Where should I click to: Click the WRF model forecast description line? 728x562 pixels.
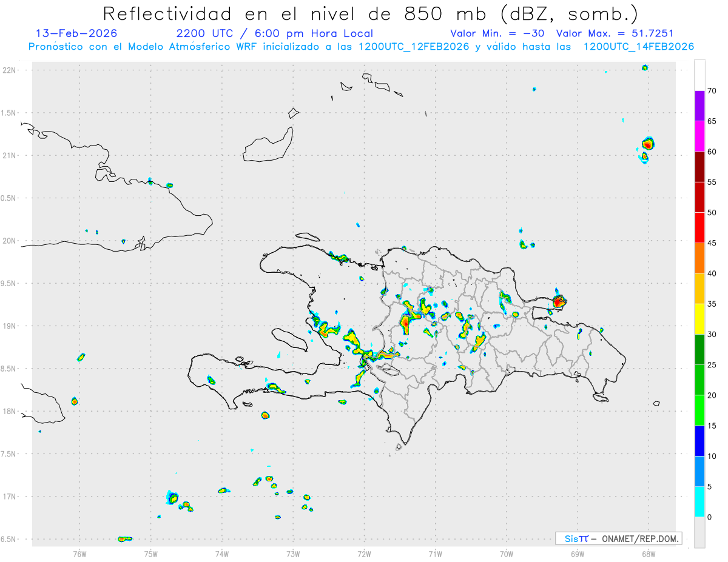pos(361,47)
